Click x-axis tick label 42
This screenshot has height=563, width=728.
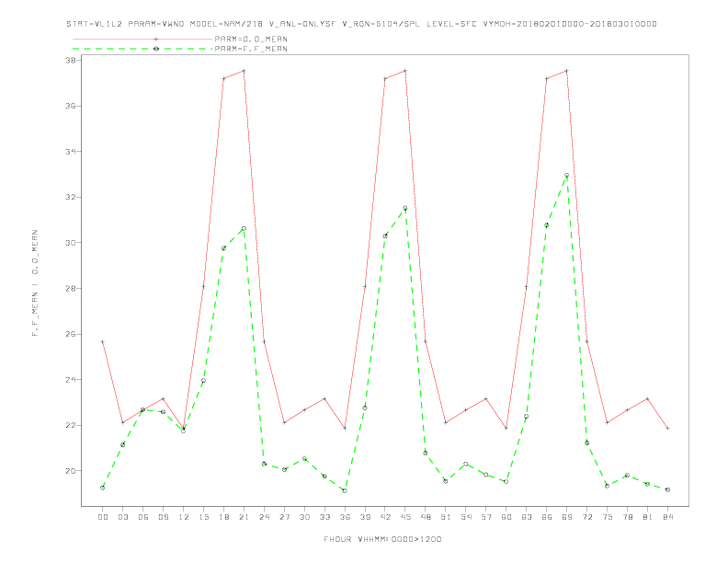coord(385,517)
